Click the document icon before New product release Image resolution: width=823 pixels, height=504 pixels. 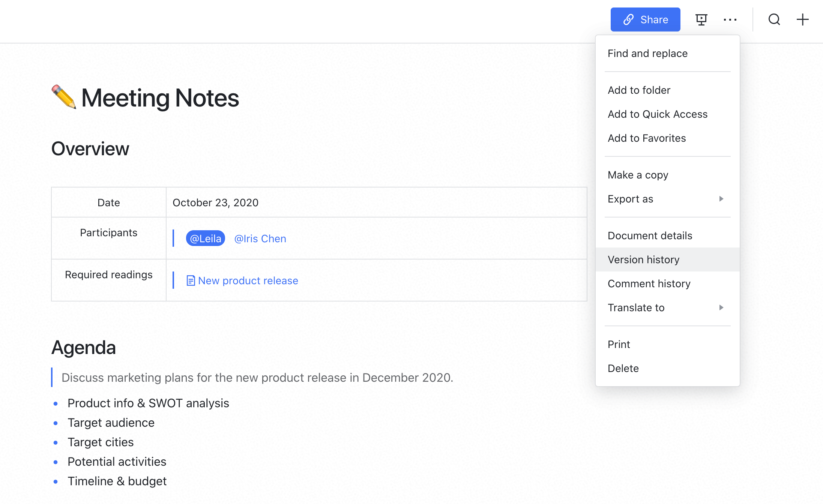(191, 280)
